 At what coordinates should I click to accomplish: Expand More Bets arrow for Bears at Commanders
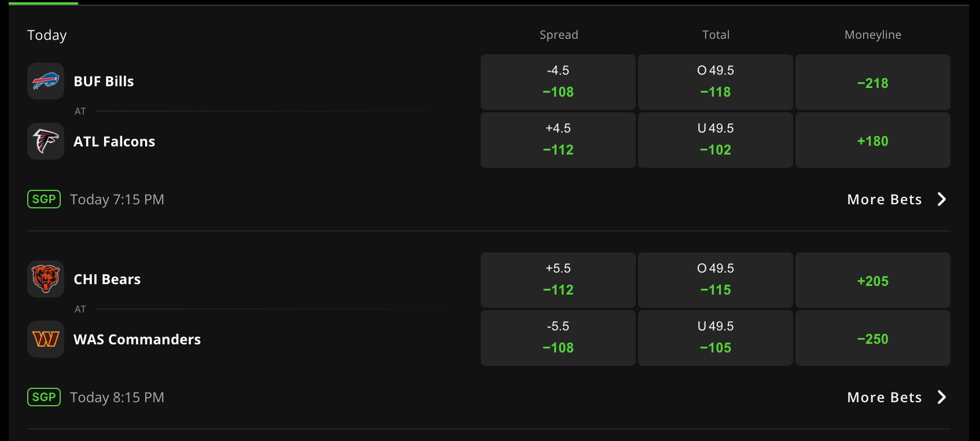coord(941,397)
